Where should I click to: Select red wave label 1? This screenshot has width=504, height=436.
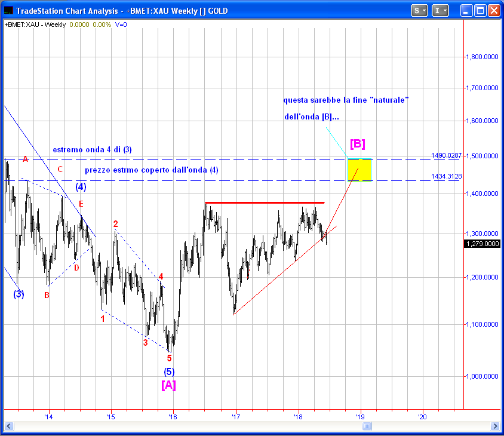coord(103,319)
